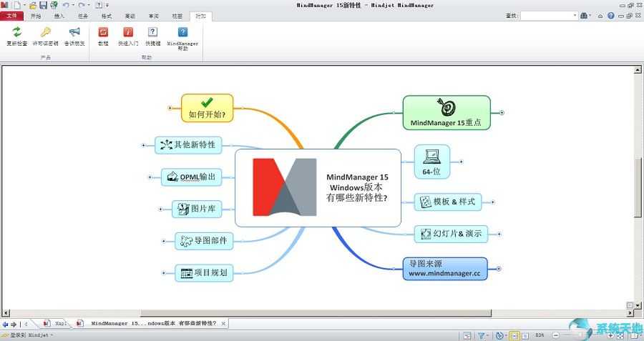The width and height of the screenshot is (644, 341).
Task: Open a file with the folder icon
Action: coord(33,5)
